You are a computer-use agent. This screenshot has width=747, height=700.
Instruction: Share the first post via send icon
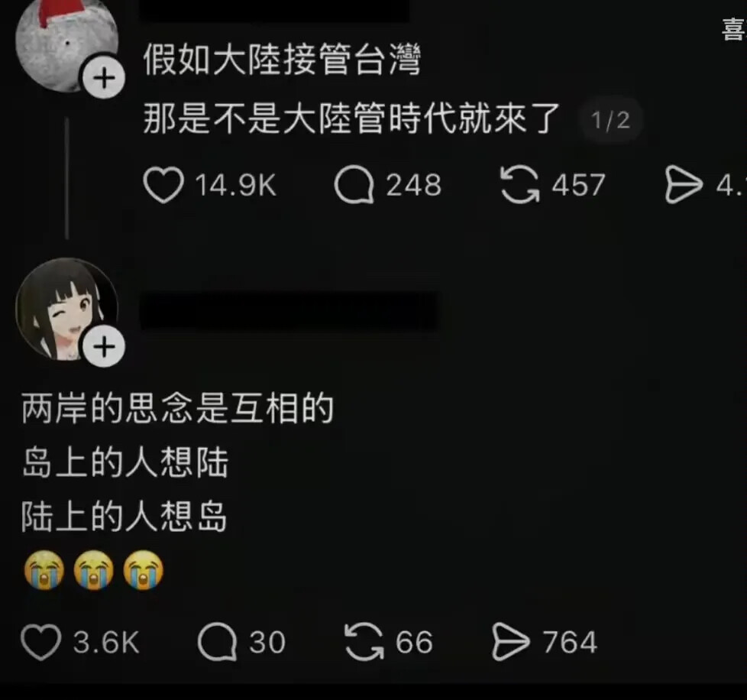(x=684, y=185)
